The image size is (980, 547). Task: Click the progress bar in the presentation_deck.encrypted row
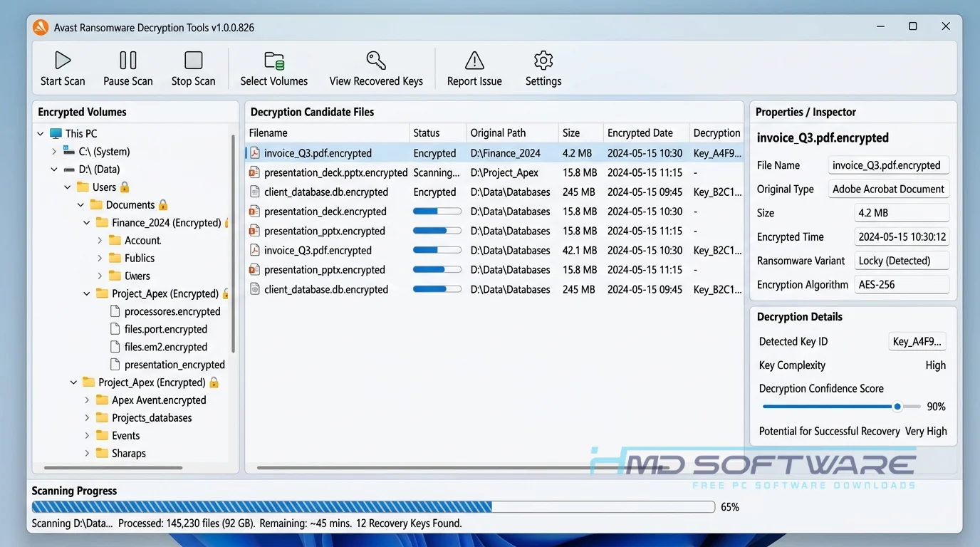tap(437, 212)
